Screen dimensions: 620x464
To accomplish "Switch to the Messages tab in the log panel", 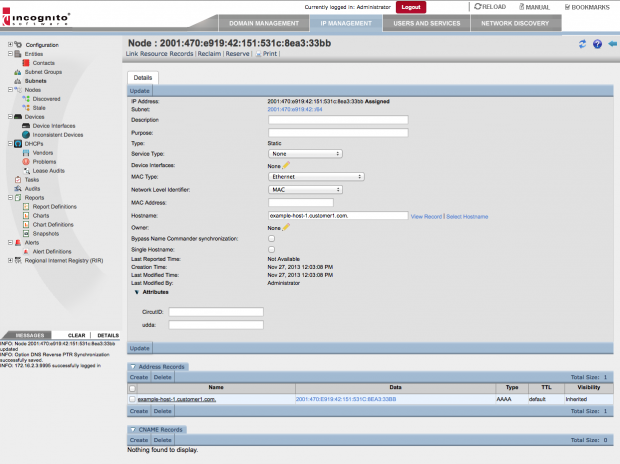I will point(30,335).
